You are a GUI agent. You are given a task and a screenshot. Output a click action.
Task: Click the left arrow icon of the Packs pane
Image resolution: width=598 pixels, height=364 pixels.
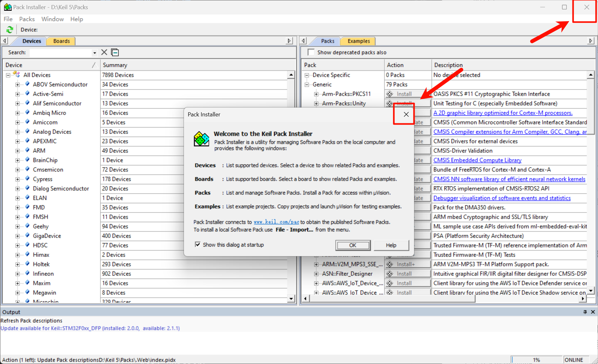pos(303,41)
